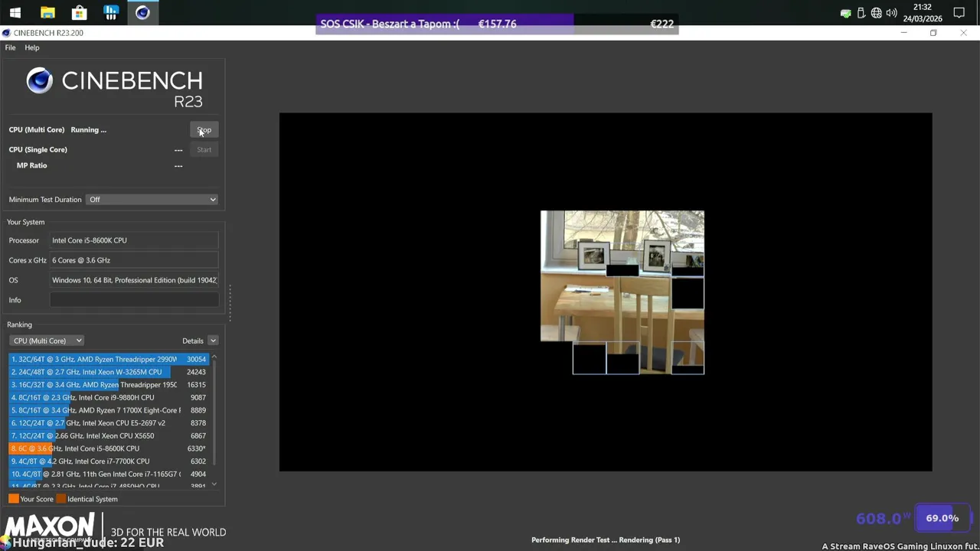
Task: Select the Core i7-7700K ranking row
Action: [108, 461]
